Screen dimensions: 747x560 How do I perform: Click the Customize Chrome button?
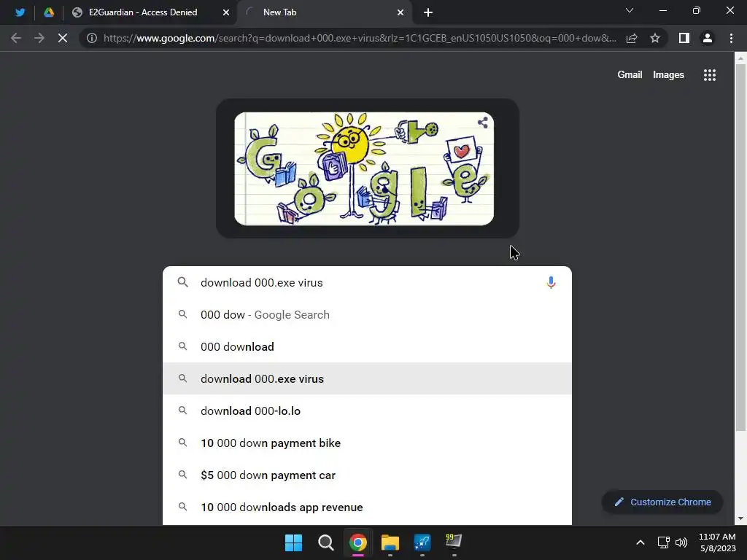662,502
